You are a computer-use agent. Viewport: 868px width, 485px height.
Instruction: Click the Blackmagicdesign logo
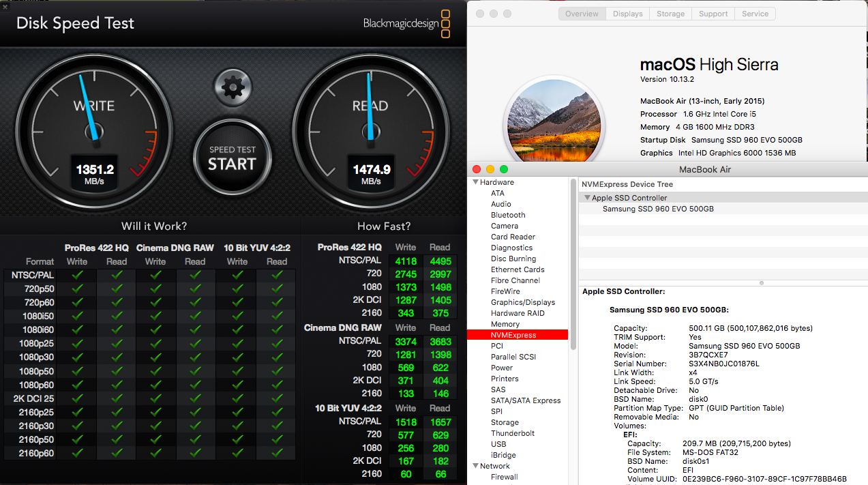click(x=407, y=23)
